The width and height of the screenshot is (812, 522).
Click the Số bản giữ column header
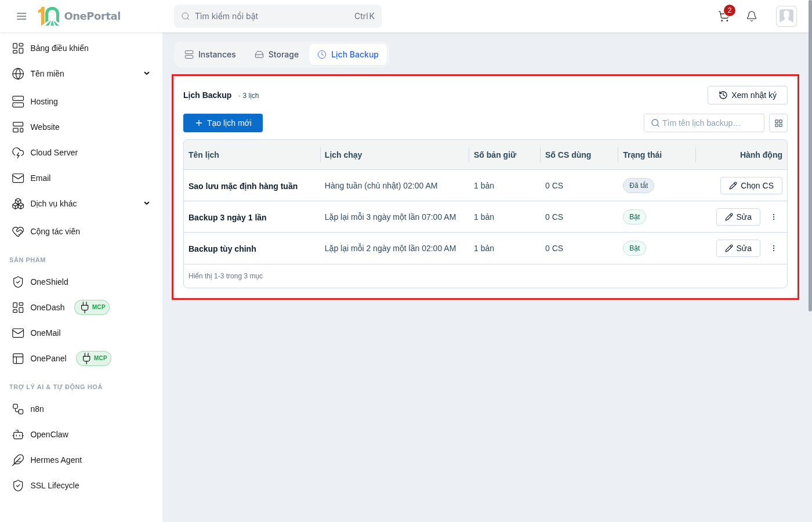click(x=495, y=155)
